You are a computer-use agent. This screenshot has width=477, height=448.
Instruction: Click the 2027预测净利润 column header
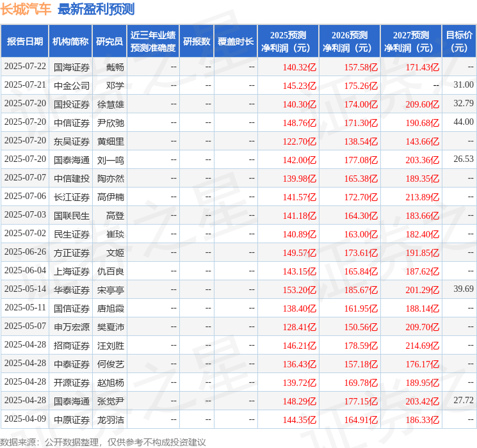(x=411, y=42)
